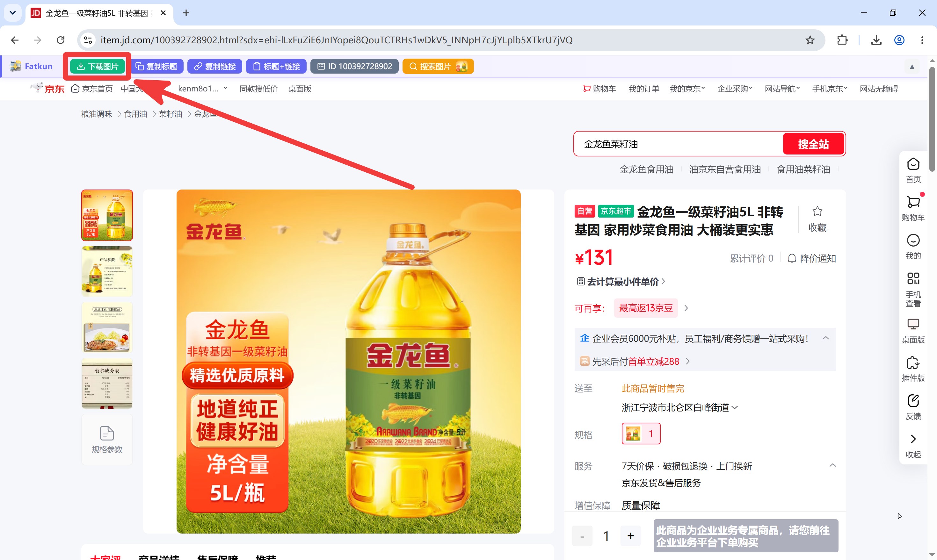937x560 pixels.
Task: Open the browser downloads panel
Action: [x=876, y=40]
